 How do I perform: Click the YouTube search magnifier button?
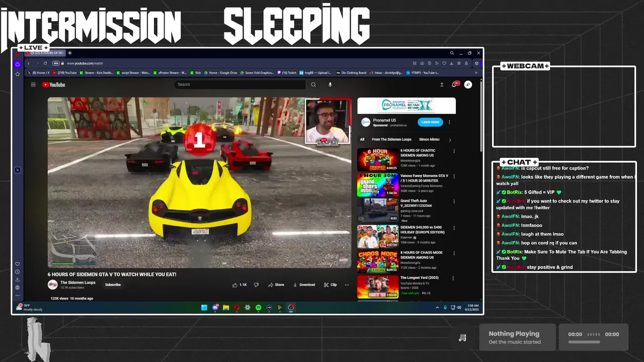point(313,84)
